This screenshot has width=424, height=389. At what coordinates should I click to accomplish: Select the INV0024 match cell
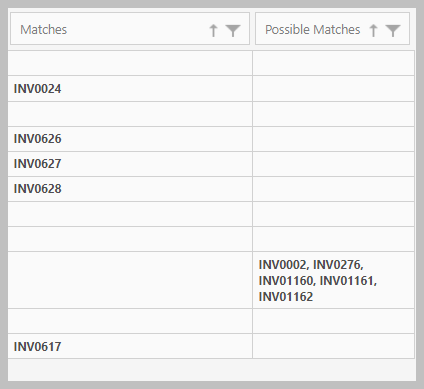(130, 89)
